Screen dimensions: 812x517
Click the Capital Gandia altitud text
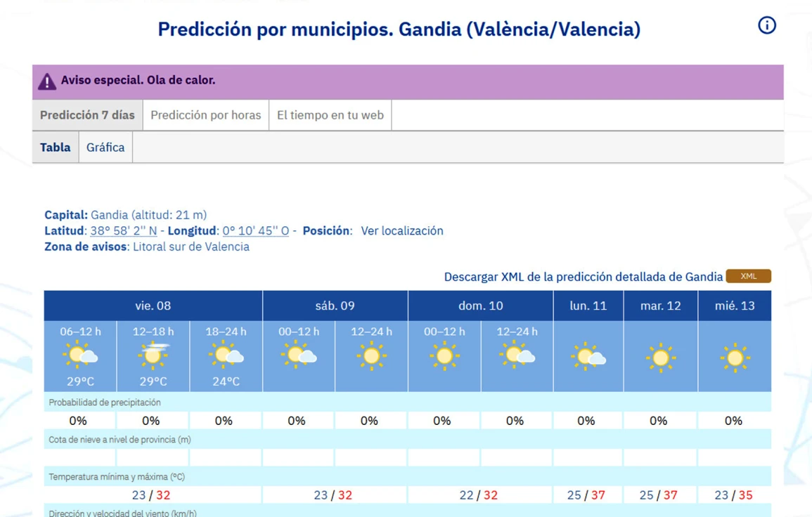(x=125, y=215)
